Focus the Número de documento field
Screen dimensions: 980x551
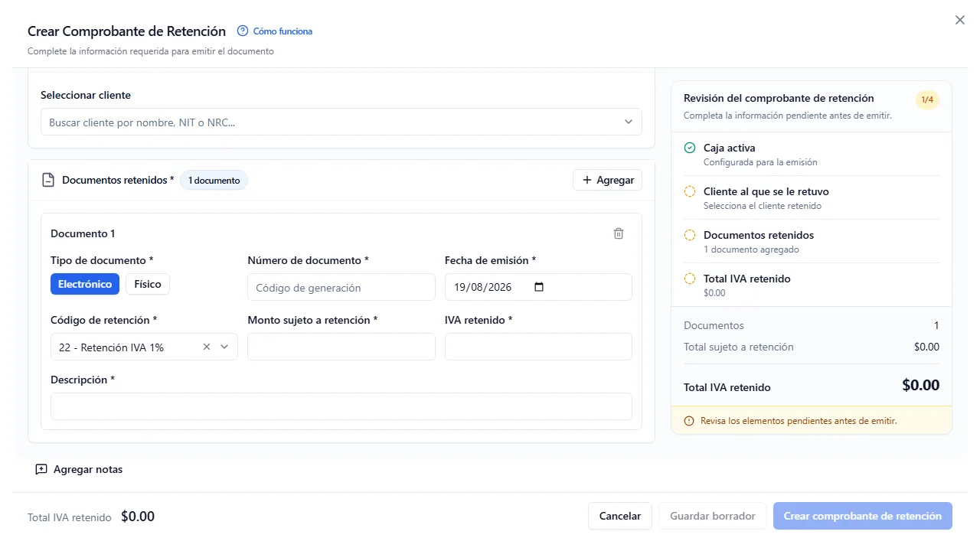341,287
